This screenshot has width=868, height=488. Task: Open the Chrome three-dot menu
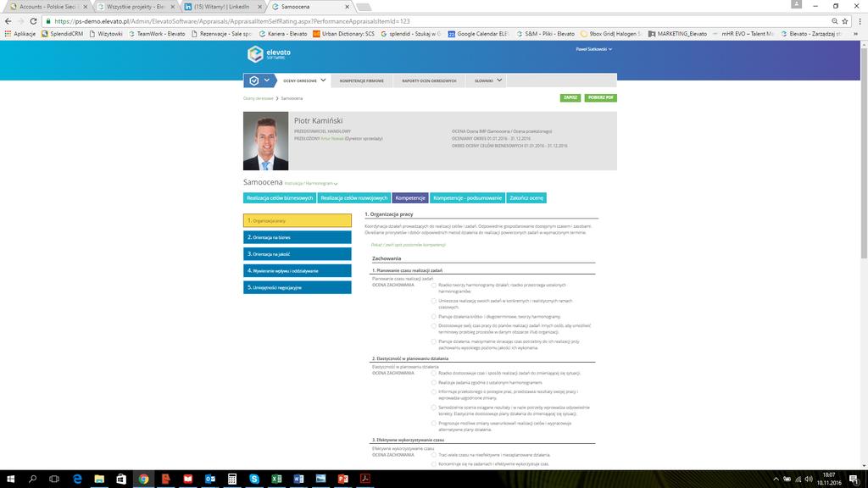(860, 21)
